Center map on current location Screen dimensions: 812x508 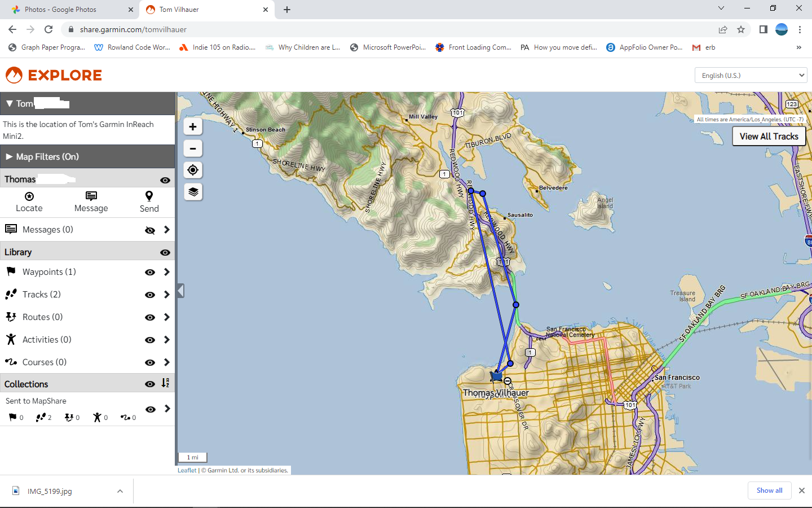[193, 170]
